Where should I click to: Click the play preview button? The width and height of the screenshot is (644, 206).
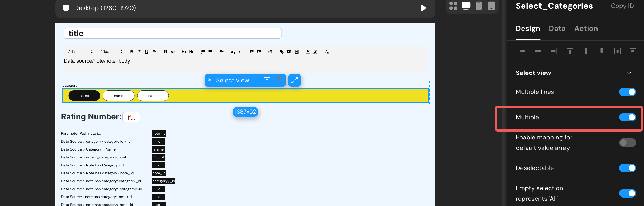(x=423, y=8)
